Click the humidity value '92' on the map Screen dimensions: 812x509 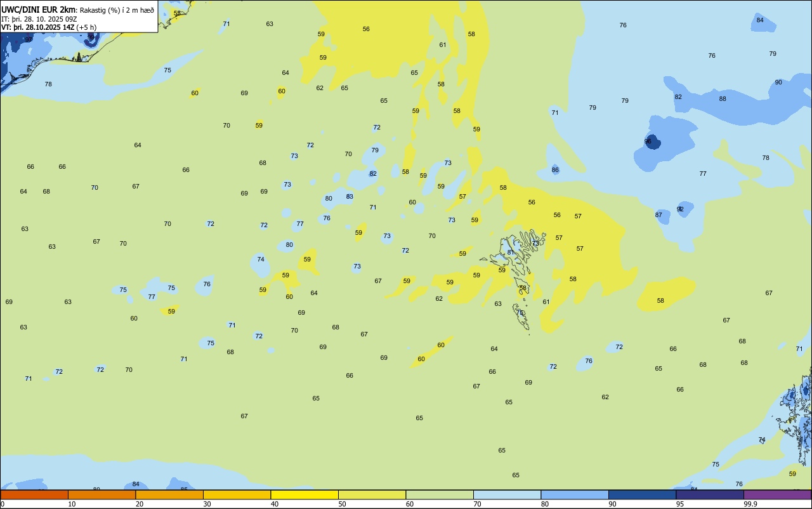click(680, 209)
